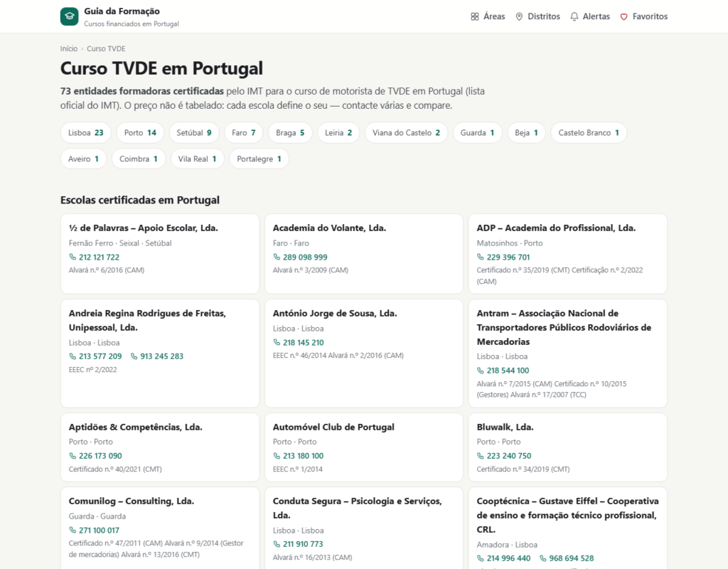Screen dimensions: 728x569
Task: Select the Coimbra 1 chip
Action: tap(139, 159)
